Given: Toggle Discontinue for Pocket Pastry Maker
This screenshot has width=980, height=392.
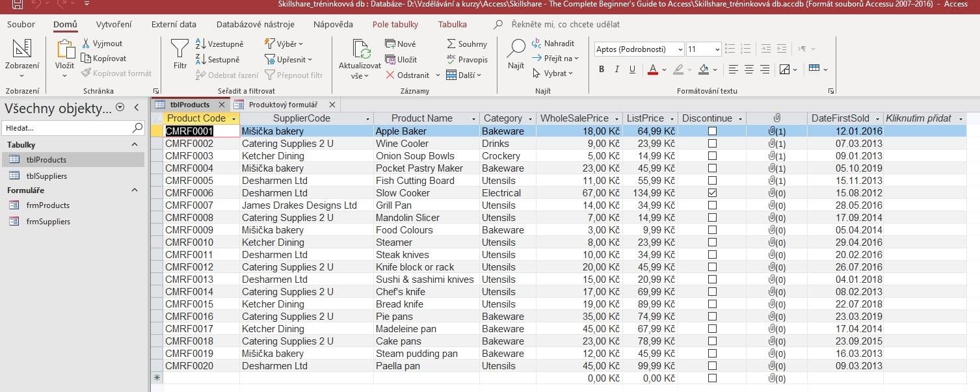Looking at the screenshot, I should coord(712,168).
